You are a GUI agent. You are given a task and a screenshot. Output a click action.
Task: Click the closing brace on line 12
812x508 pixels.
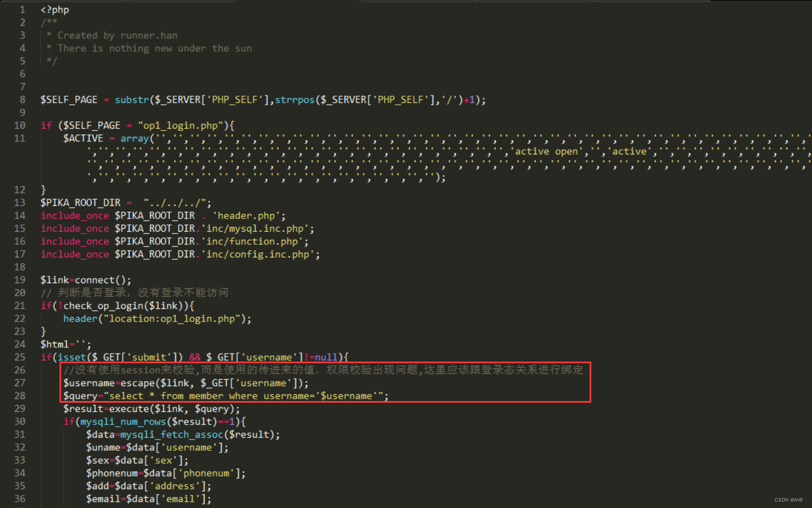pos(43,190)
